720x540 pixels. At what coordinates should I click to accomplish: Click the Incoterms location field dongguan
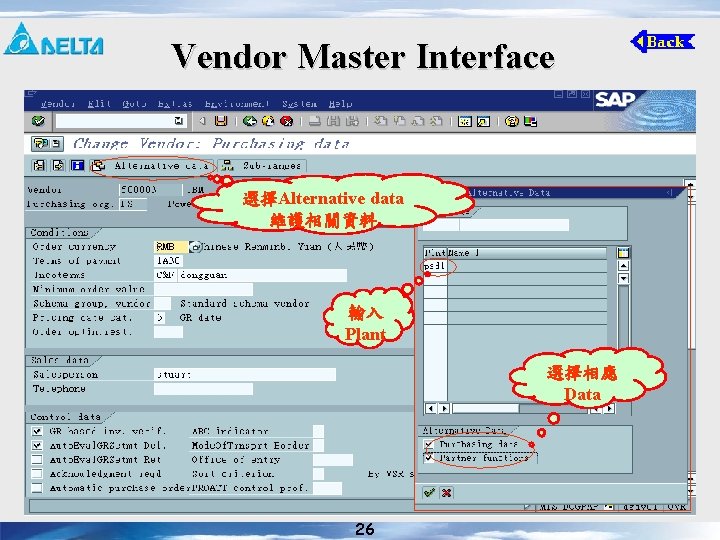click(262, 275)
